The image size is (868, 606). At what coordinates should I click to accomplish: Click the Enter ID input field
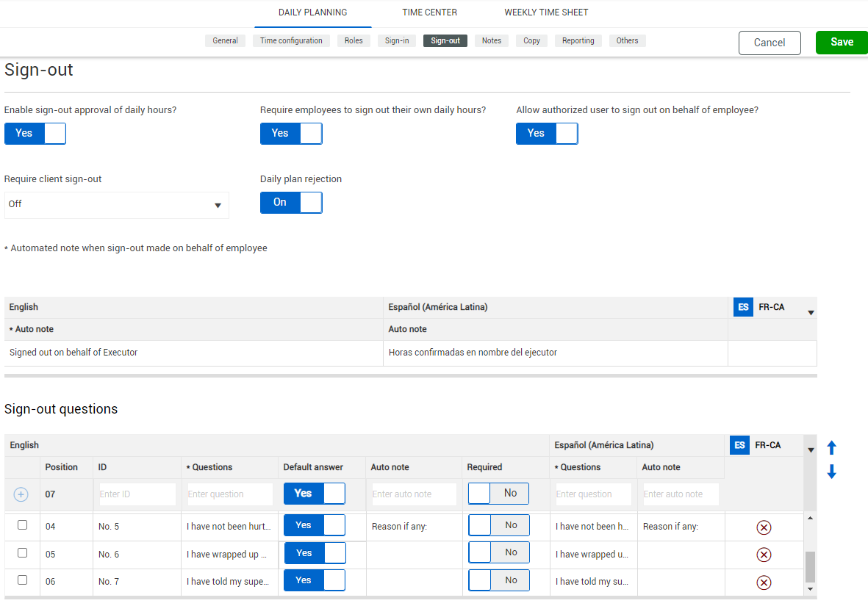137,494
